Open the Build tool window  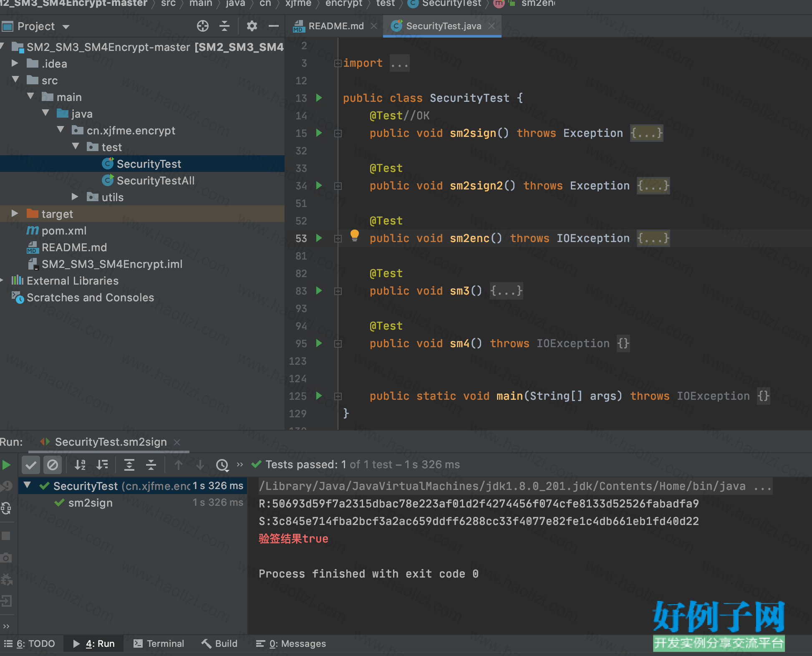click(220, 643)
